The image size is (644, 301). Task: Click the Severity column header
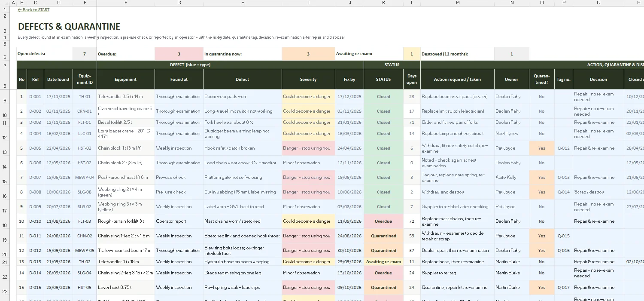pyautogui.click(x=308, y=80)
